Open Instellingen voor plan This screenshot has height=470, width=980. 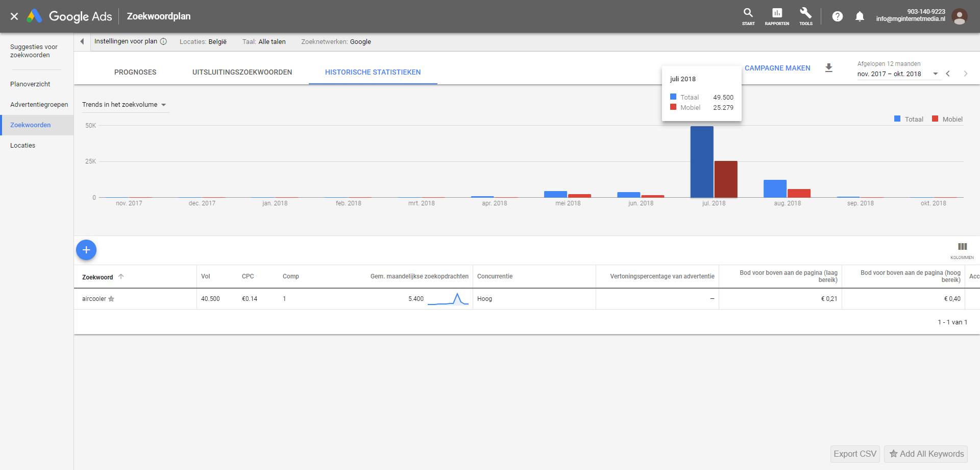pyautogui.click(x=126, y=41)
